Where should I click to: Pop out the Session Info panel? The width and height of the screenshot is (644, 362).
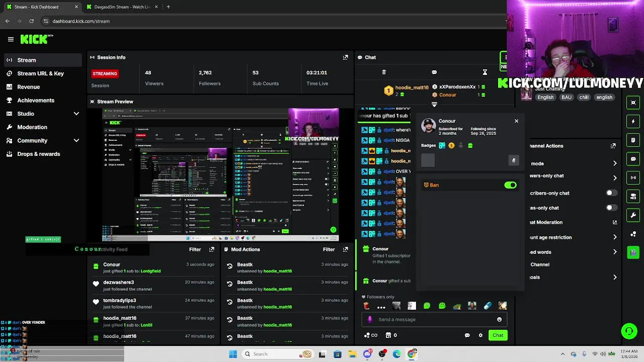tap(345, 57)
